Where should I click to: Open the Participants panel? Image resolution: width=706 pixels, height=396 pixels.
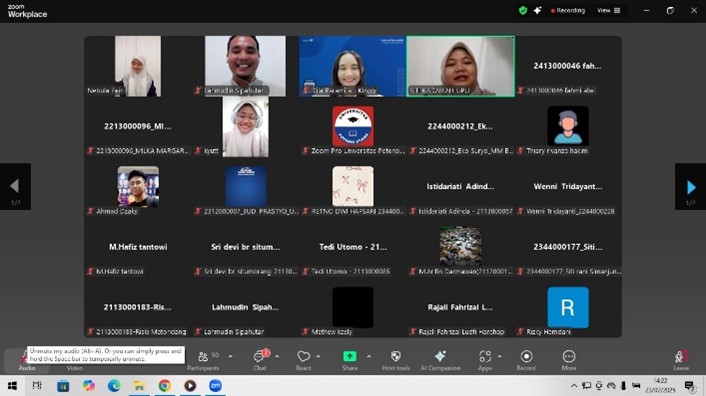pyautogui.click(x=203, y=360)
